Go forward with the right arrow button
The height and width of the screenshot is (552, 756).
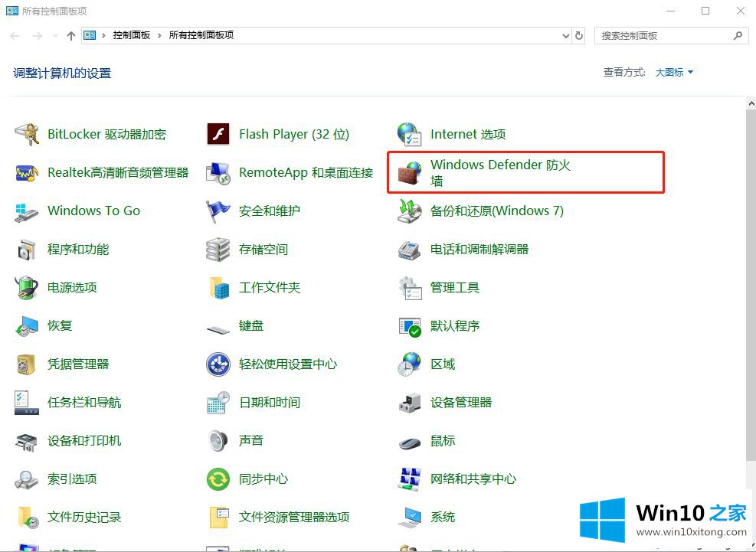pos(37,36)
